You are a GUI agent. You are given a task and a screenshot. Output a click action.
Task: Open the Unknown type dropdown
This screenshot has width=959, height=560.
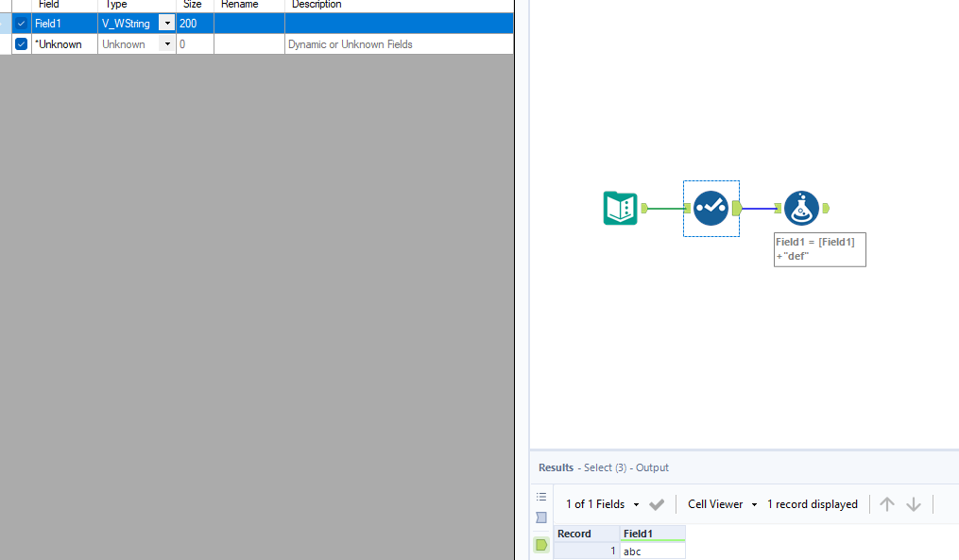click(166, 43)
